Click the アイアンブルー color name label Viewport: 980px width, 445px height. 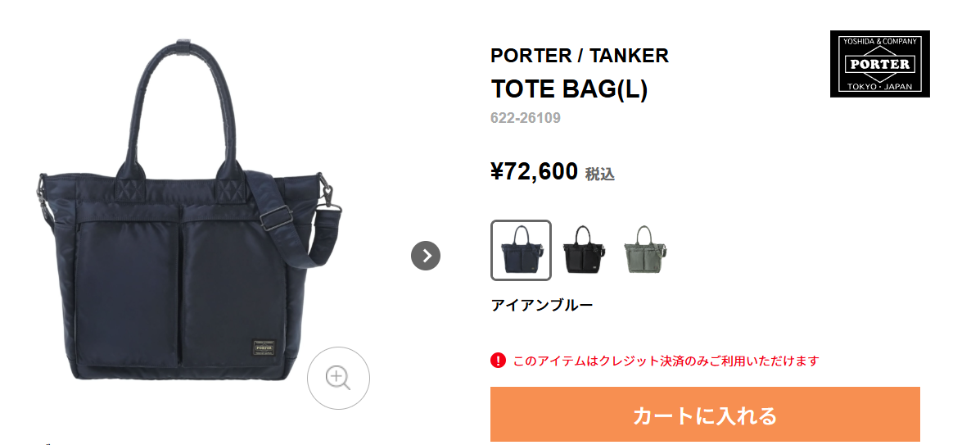541,306
